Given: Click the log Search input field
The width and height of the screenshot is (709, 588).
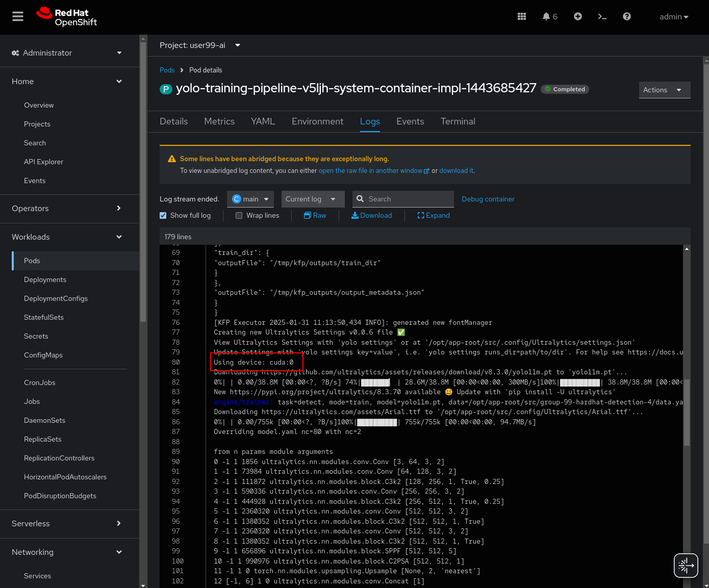Looking at the screenshot, I should (x=403, y=199).
